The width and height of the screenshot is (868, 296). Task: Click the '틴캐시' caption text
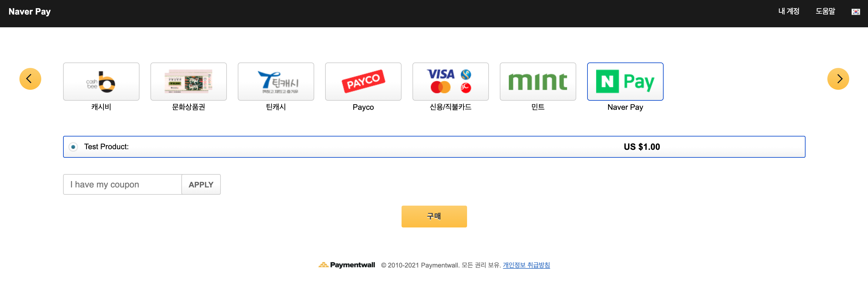click(x=276, y=107)
